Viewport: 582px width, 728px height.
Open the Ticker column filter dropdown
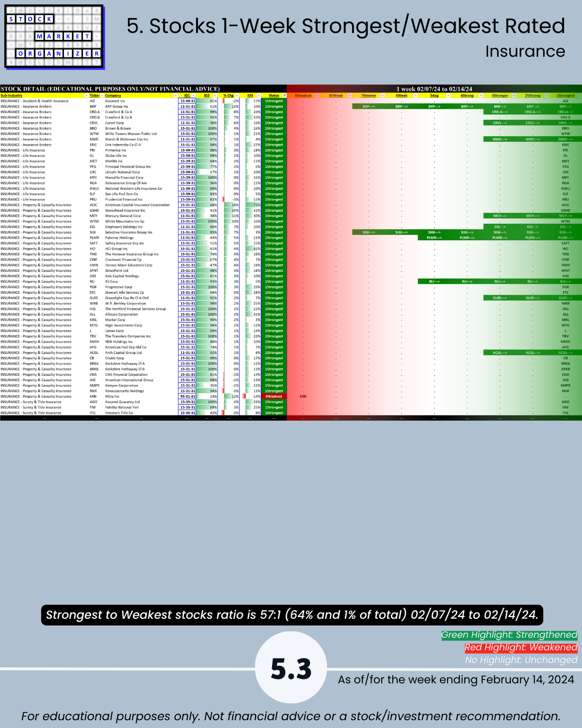tap(102, 96)
